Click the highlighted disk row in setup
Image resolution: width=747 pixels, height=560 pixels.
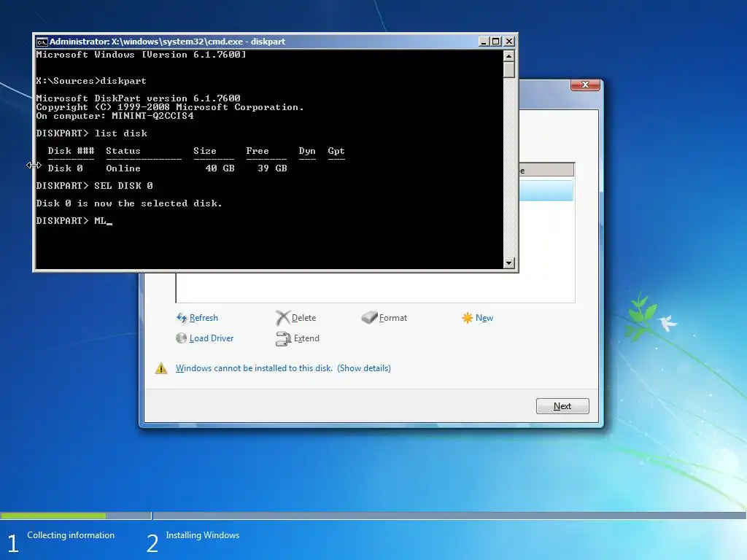[x=546, y=190]
